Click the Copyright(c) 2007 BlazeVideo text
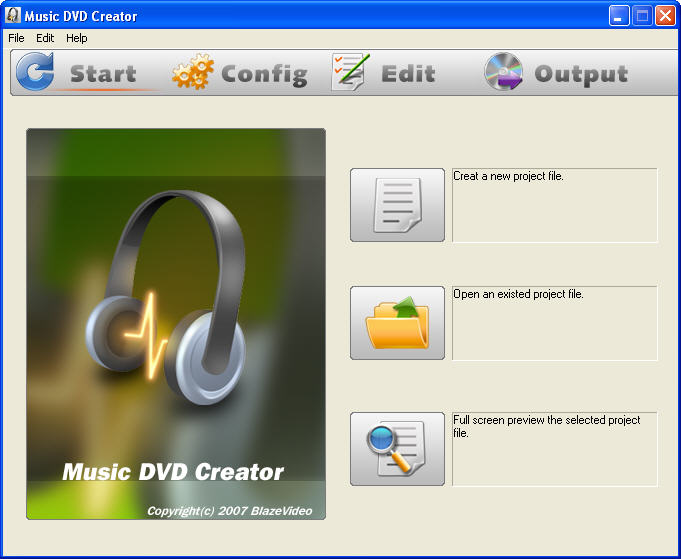The image size is (681, 559). (x=229, y=511)
